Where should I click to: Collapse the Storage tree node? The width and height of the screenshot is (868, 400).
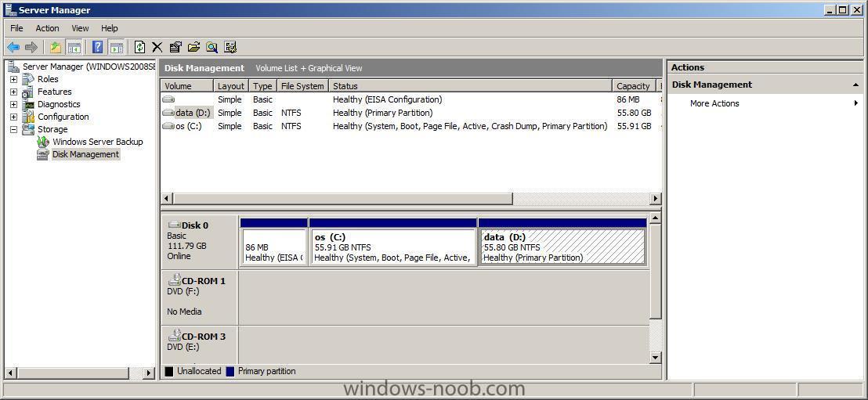(x=13, y=129)
